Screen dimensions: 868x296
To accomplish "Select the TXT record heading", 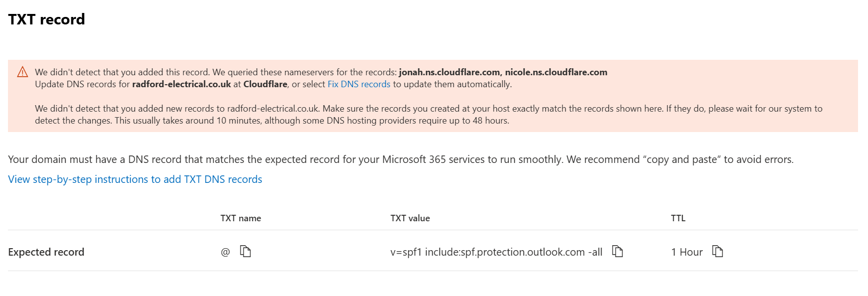I will (x=46, y=19).
